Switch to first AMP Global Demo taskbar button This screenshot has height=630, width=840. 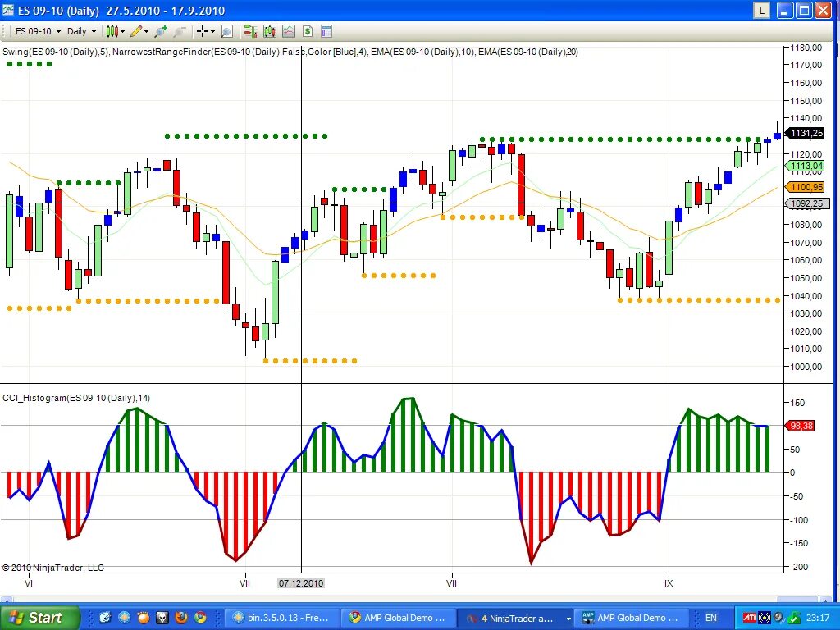pyautogui.click(x=398, y=618)
